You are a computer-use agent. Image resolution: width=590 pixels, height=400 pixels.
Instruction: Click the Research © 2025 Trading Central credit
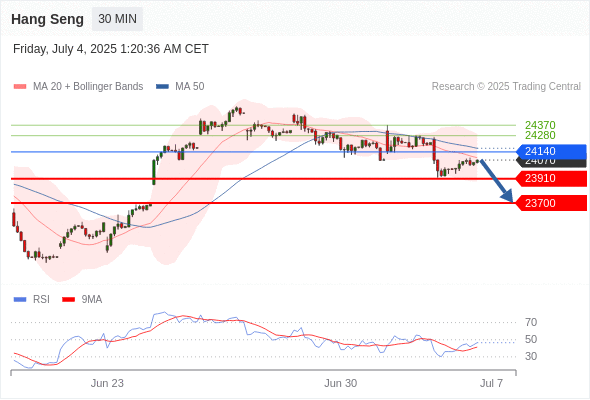[x=506, y=87]
